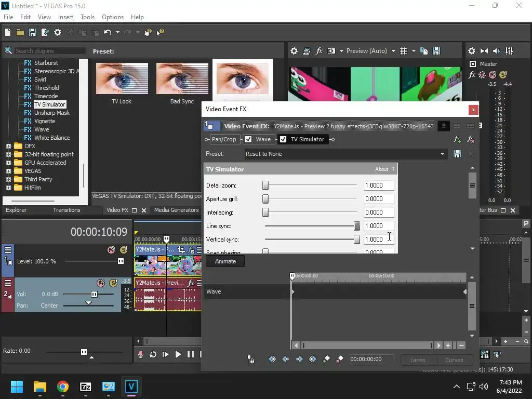Click the Play button in transport

click(178, 354)
